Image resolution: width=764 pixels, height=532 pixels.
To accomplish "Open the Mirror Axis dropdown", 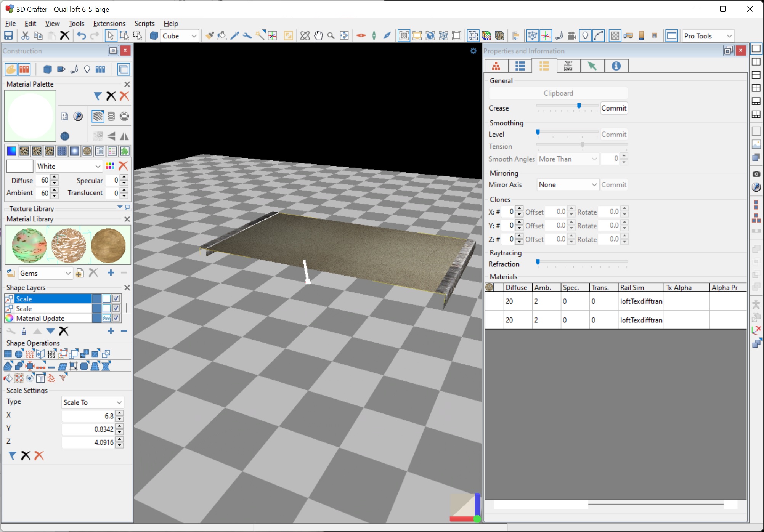I will pyautogui.click(x=567, y=184).
